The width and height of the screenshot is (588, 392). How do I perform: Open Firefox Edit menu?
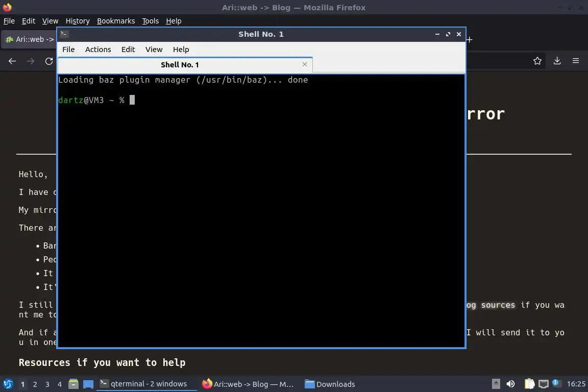point(29,21)
